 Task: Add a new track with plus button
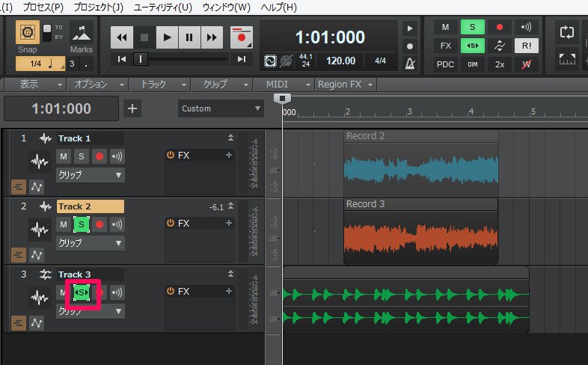[132, 108]
